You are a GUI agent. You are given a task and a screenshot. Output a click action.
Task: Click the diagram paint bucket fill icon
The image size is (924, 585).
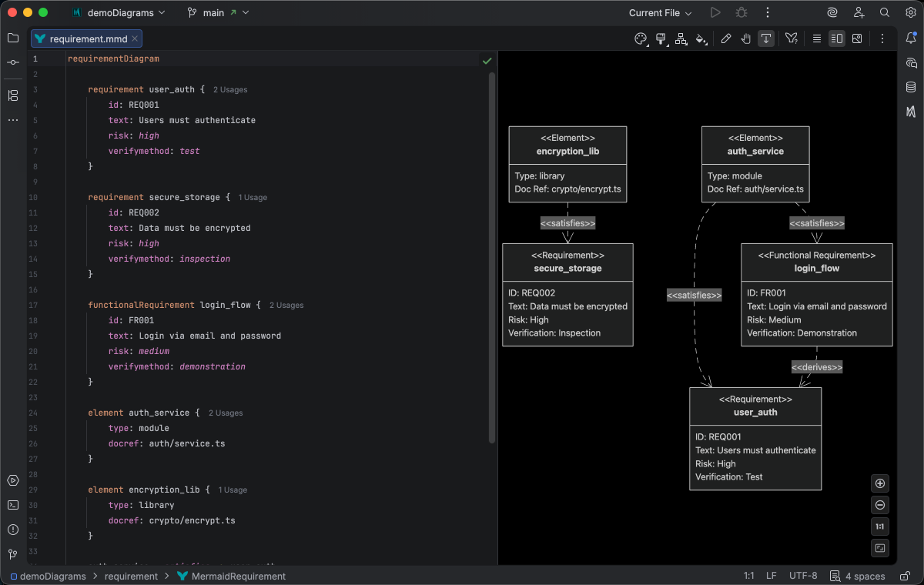pos(701,38)
